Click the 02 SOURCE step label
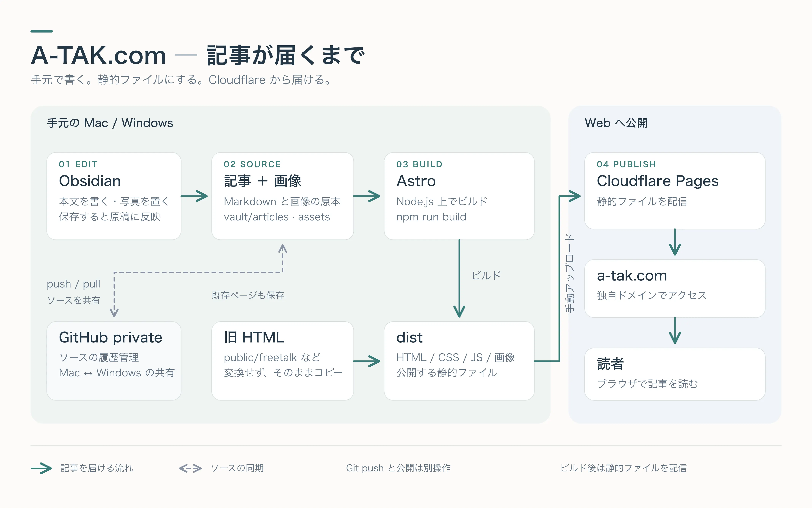Viewport: 812px width, 508px height. (x=252, y=164)
